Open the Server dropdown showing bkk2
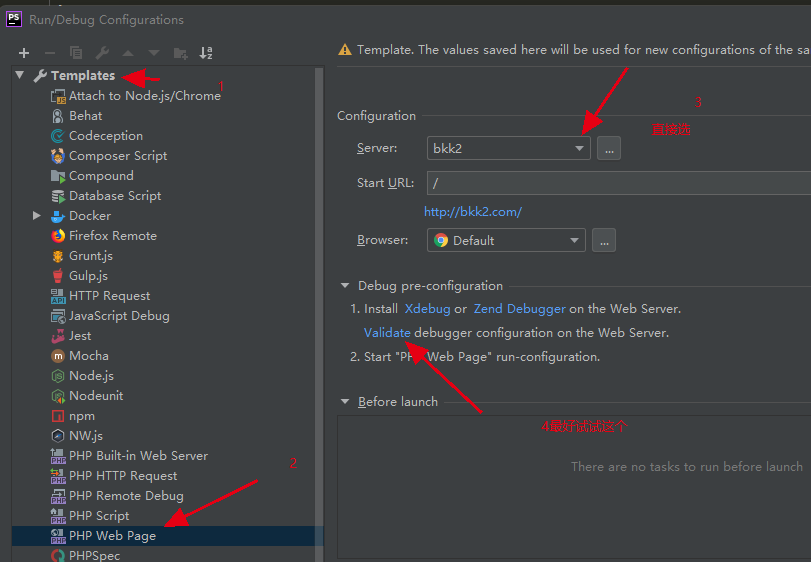This screenshot has height=562, width=811. 508,148
